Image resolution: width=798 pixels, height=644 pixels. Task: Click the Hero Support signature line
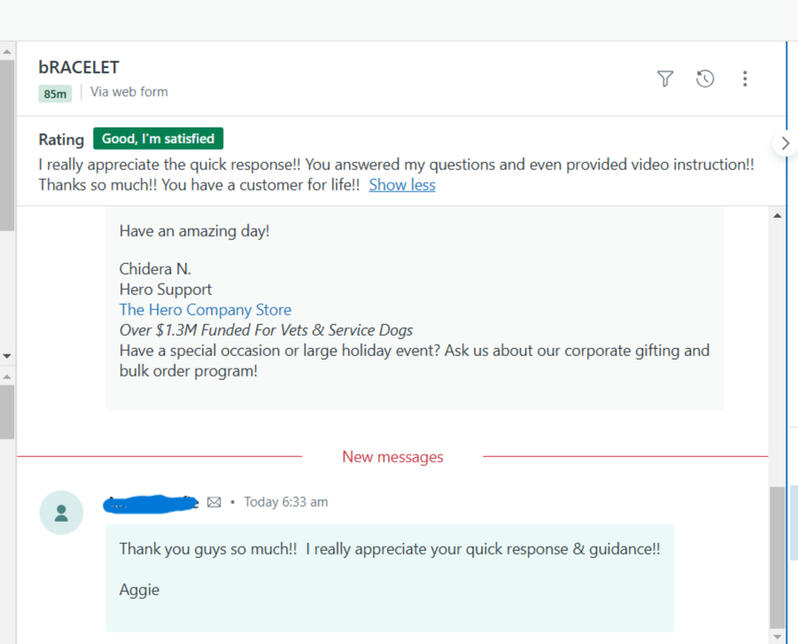[x=165, y=289]
